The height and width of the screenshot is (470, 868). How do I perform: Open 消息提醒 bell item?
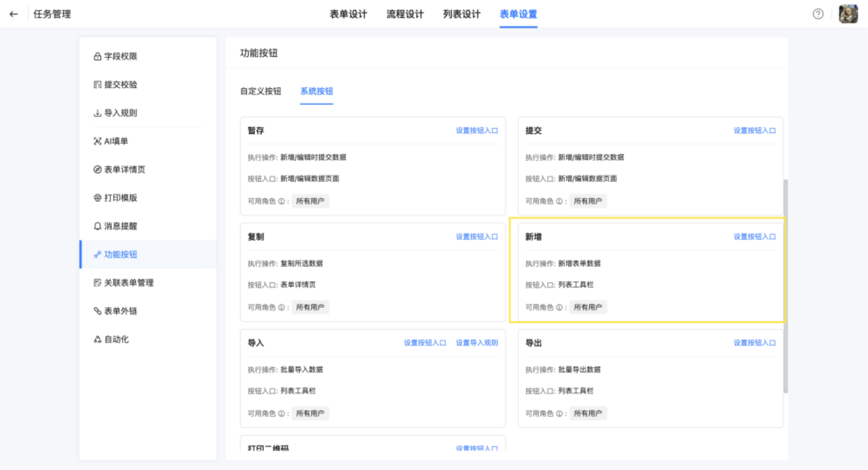coord(115,226)
